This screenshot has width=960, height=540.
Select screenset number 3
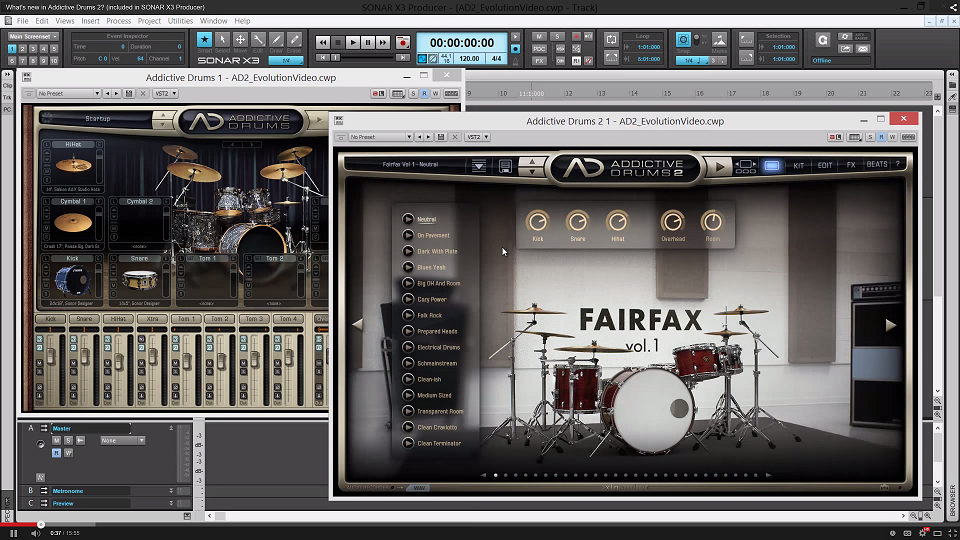(x=33, y=49)
